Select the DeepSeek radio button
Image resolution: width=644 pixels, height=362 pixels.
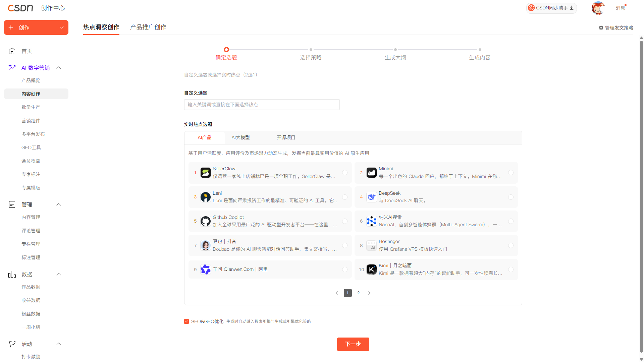[511, 197]
